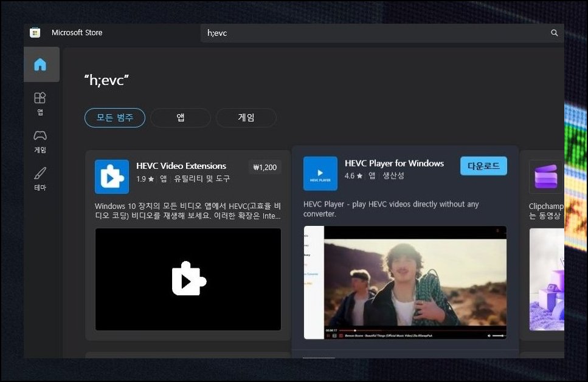Click the Clipchamp app icon
Image resolution: width=588 pixels, height=382 pixels.
[547, 176]
